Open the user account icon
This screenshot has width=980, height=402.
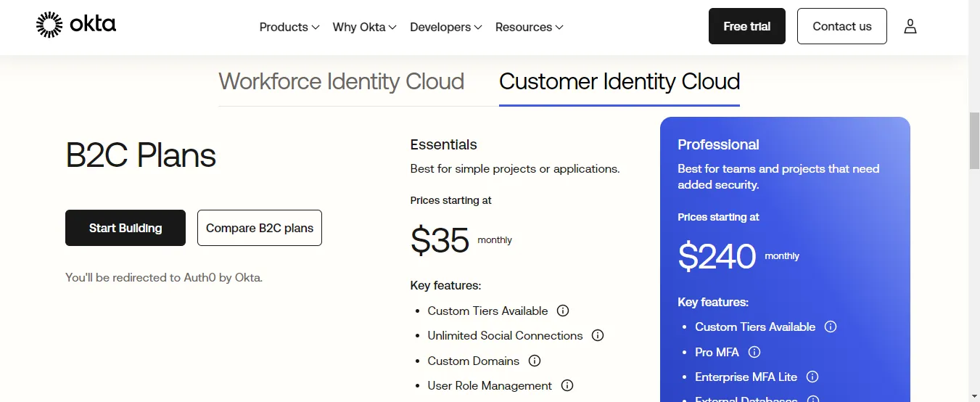pyautogui.click(x=910, y=27)
